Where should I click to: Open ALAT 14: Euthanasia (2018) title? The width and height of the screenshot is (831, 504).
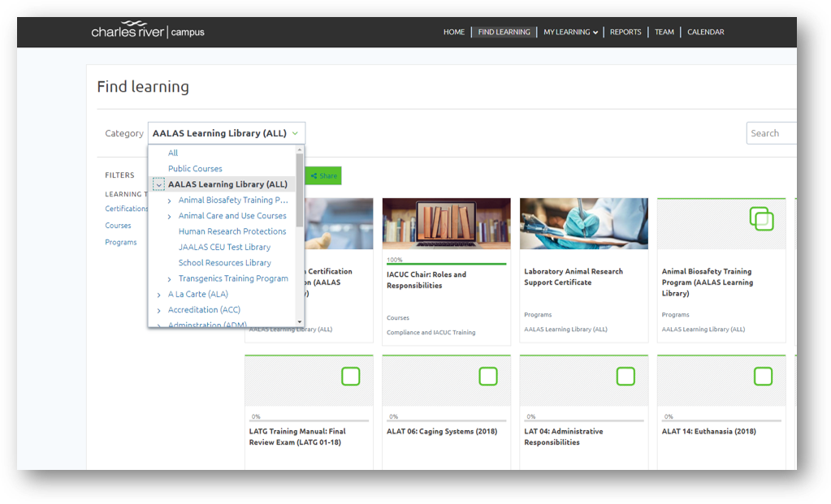(x=708, y=432)
